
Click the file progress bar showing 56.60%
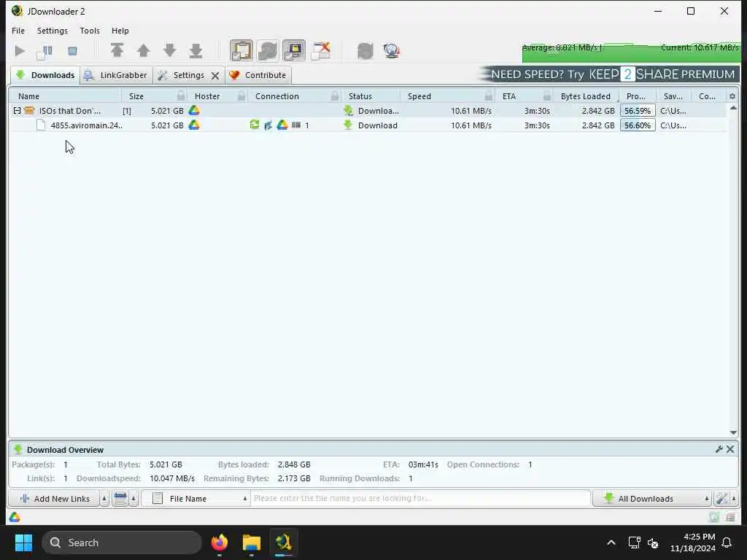click(638, 125)
